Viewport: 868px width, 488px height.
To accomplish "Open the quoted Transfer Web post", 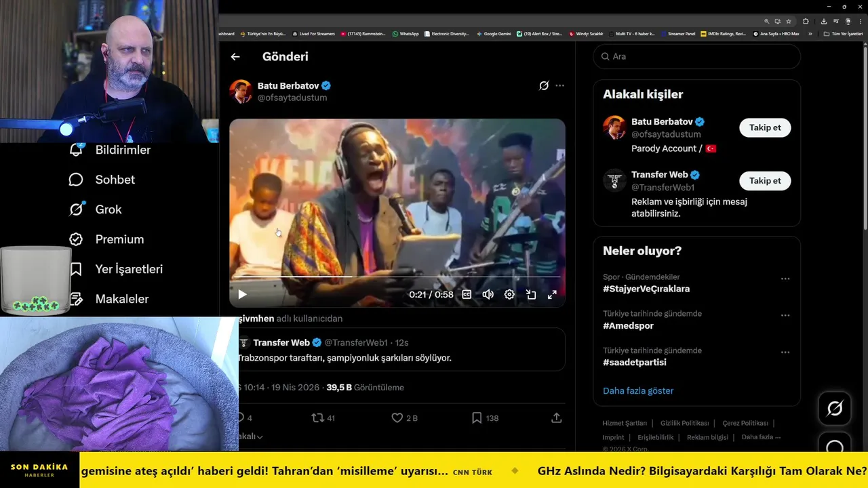I will coord(401,350).
